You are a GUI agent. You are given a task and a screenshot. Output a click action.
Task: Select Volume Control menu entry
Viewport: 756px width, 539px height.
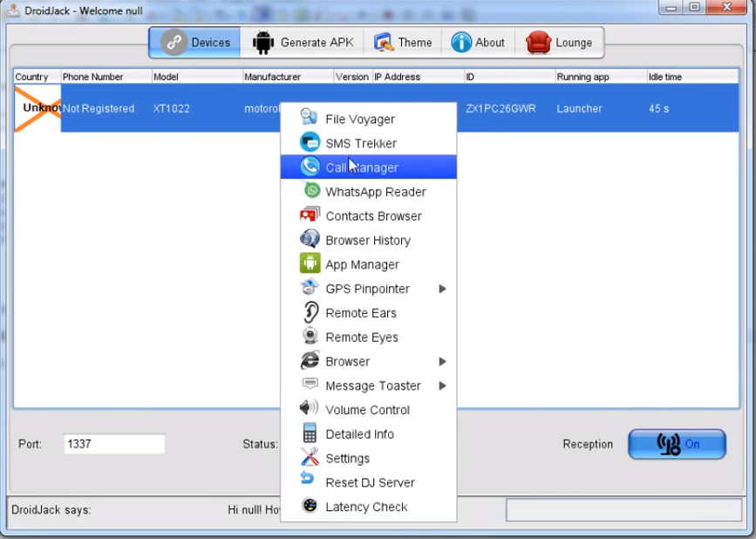click(x=368, y=409)
